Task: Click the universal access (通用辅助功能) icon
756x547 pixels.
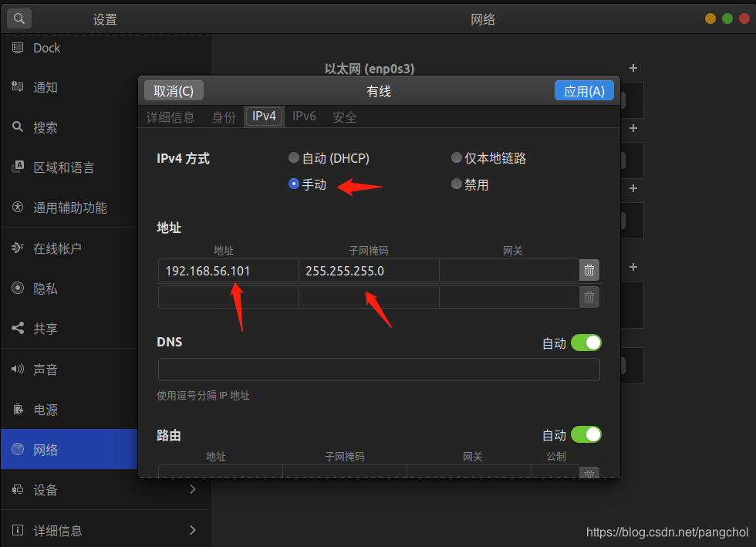Action: click(18, 208)
